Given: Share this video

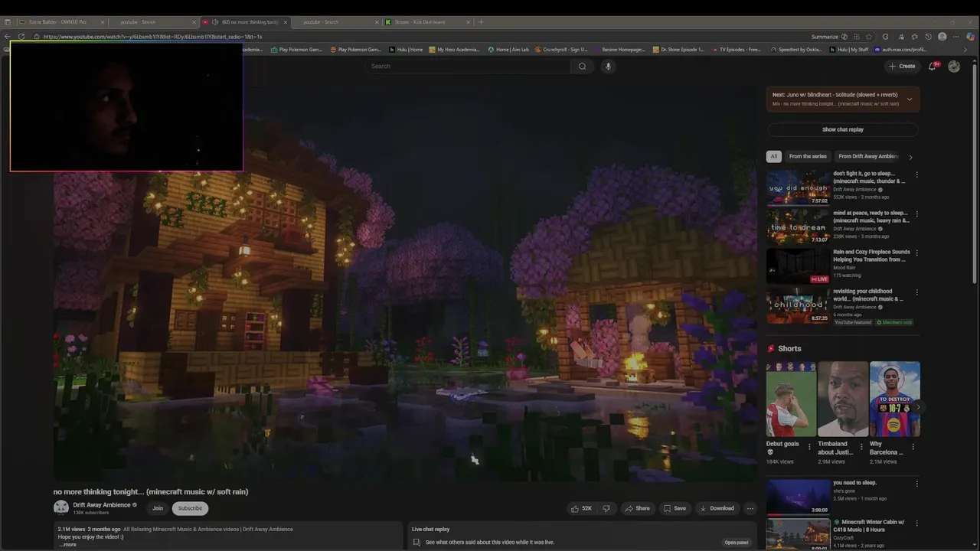Looking at the screenshot, I should [637, 508].
